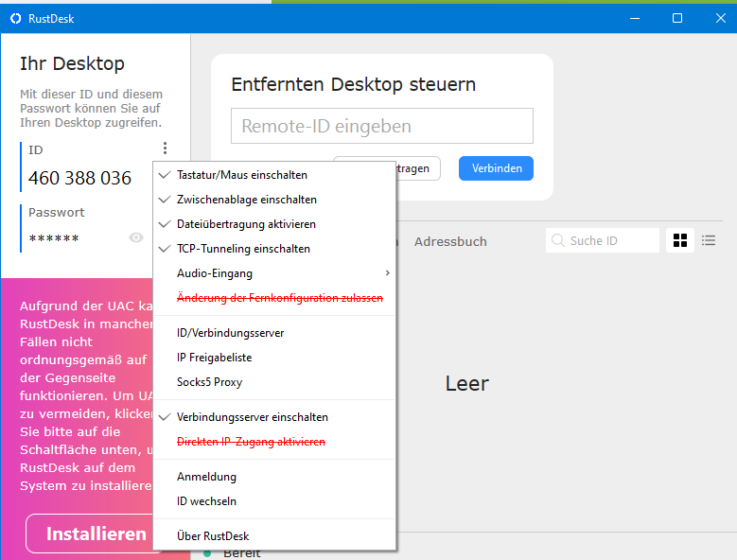This screenshot has width=737, height=560.
Task: Enable Änderung der Fernkonfiguration zulassen
Action: [275, 298]
